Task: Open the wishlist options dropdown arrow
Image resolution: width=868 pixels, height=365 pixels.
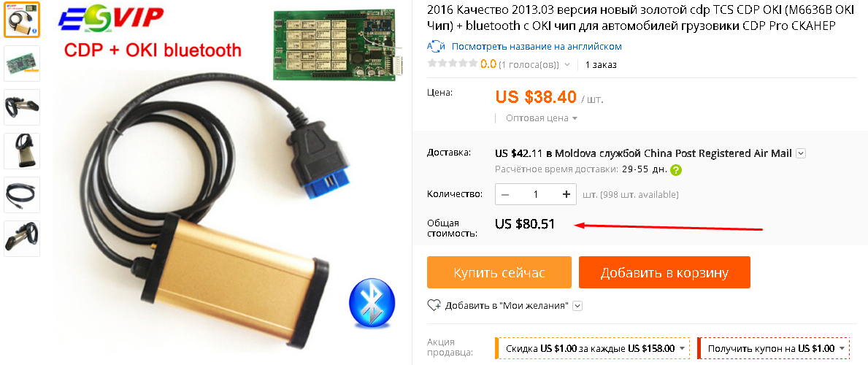Action: (577, 306)
